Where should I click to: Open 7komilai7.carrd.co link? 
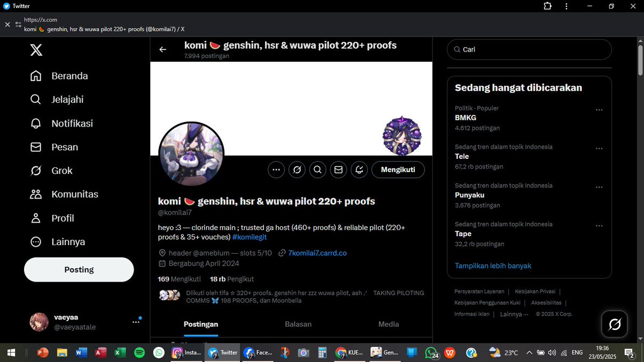318,253
